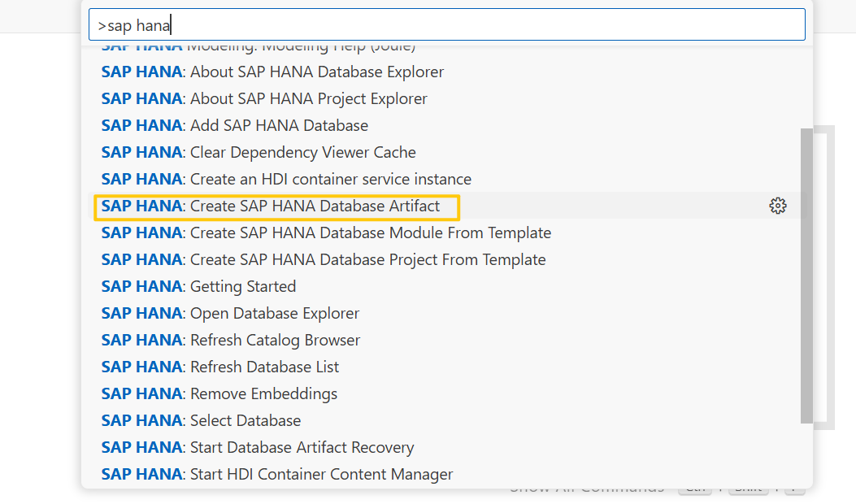856x504 pixels.
Task: Choose Create SAP HANA Database Project From Template
Action: [446, 259]
